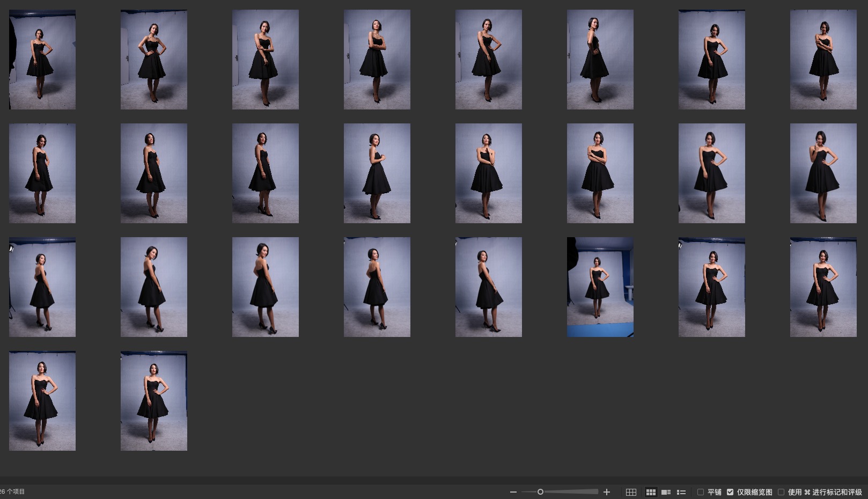868x499 pixels.
Task: Switch to list view layout
Action: tap(681, 492)
